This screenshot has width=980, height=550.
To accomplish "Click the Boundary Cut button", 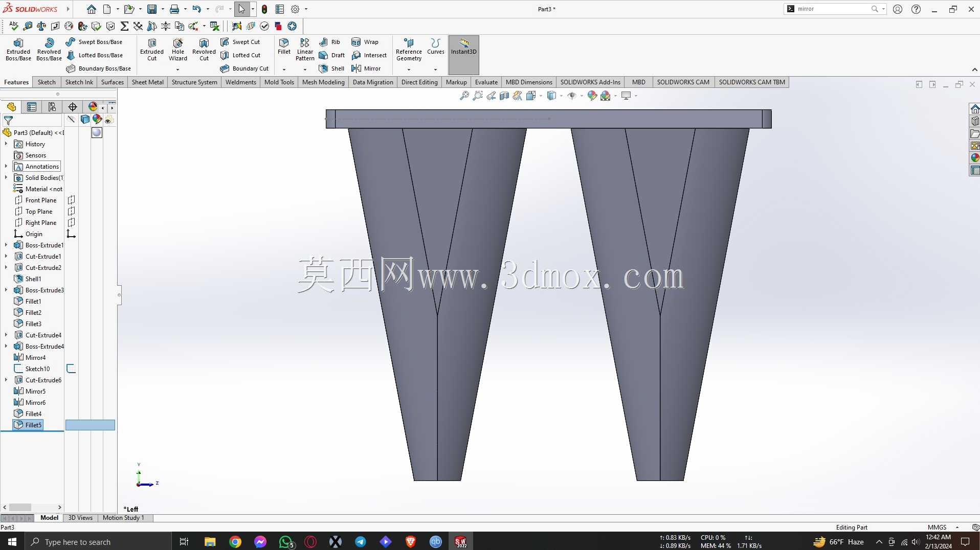I will pos(244,68).
